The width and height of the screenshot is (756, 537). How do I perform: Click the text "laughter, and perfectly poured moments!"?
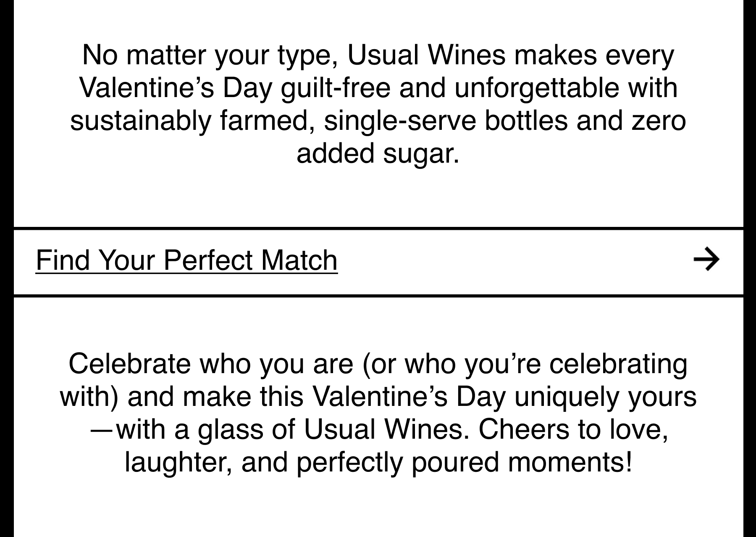pyautogui.click(x=378, y=462)
